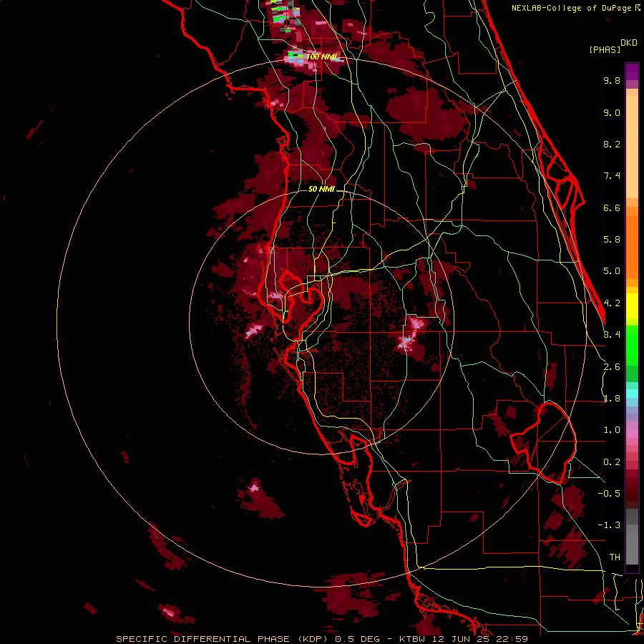Select the 0.2 value on color scale

tap(612, 462)
